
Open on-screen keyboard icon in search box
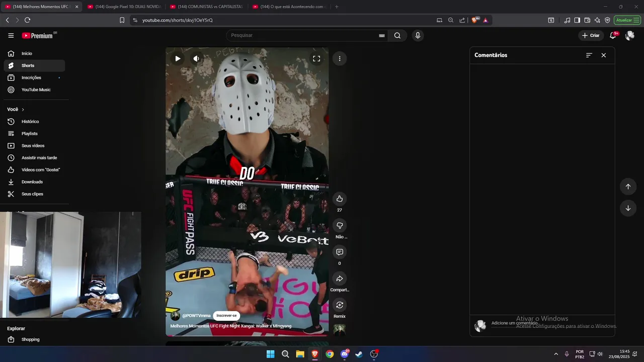[382, 36]
